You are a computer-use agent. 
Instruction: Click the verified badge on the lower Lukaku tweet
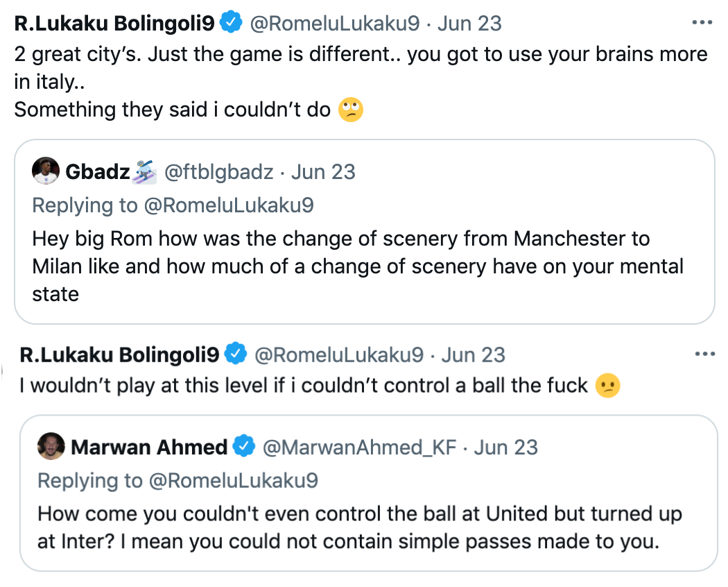tap(236, 355)
